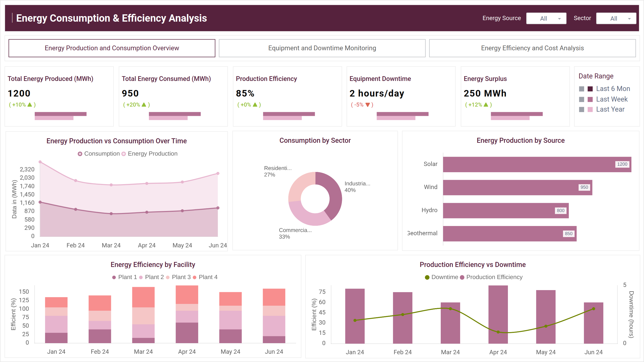Toggle the Last Week checkbox
644x362 pixels.
(x=582, y=99)
